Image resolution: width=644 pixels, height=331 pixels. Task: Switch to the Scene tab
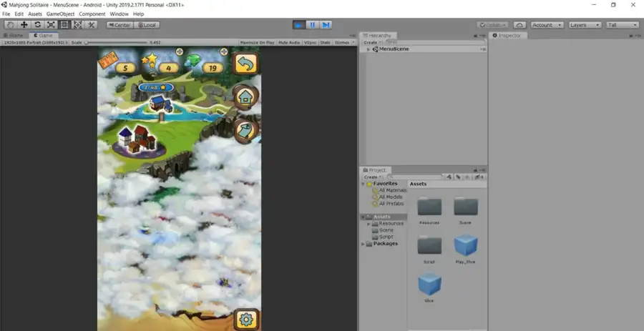click(x=16, y=35)
